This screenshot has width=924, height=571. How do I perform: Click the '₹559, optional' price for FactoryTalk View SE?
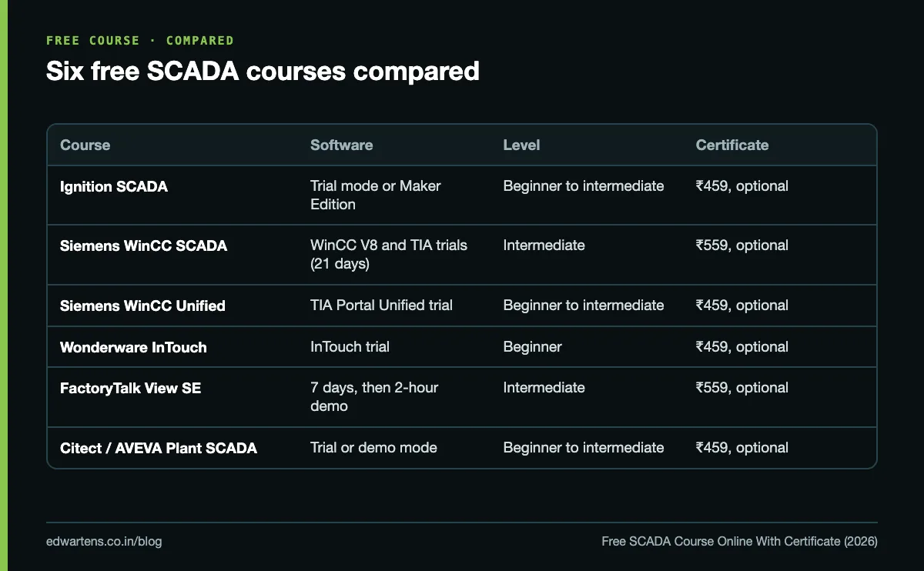(x=742, y=387)
